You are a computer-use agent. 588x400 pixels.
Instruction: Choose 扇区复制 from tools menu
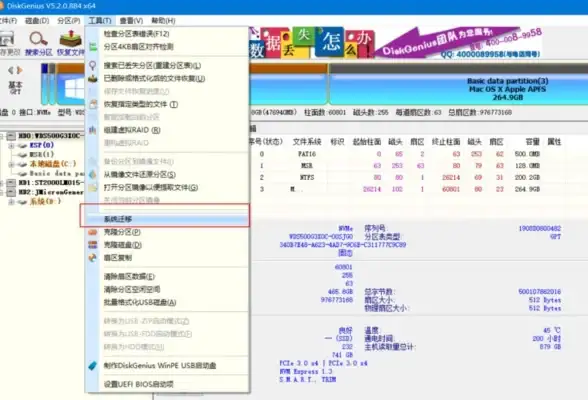[167, 258]
